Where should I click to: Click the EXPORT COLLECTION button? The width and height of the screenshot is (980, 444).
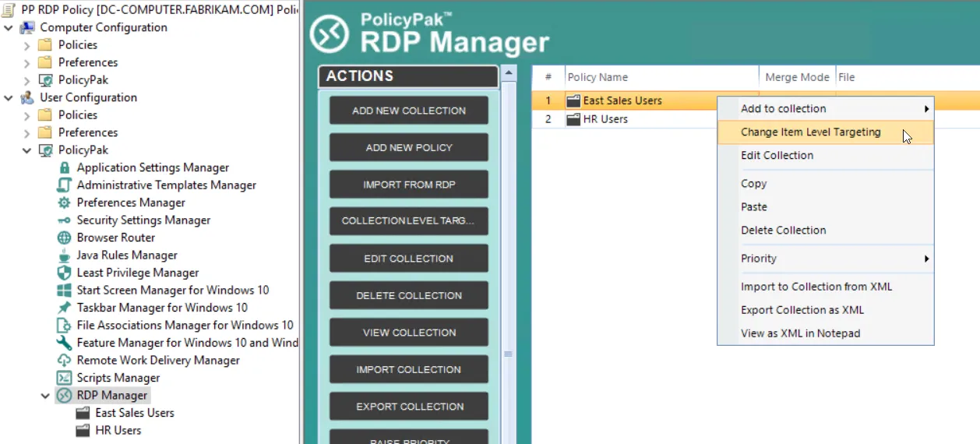click(x=409, y=407)
